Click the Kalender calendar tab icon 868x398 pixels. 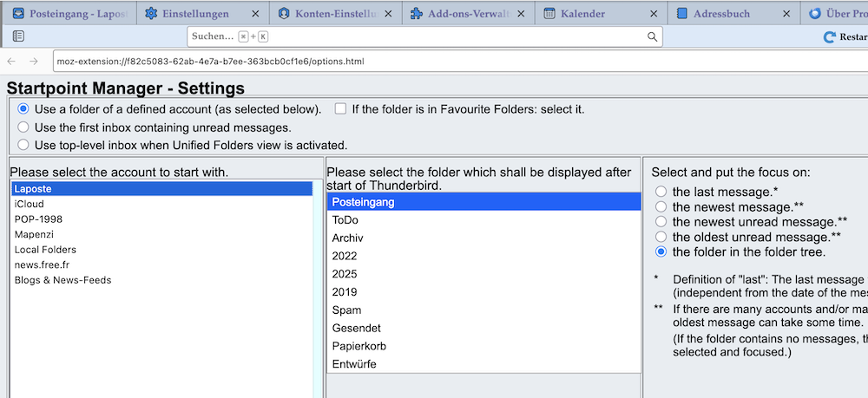pyautogui.click(x=549, y=14)
